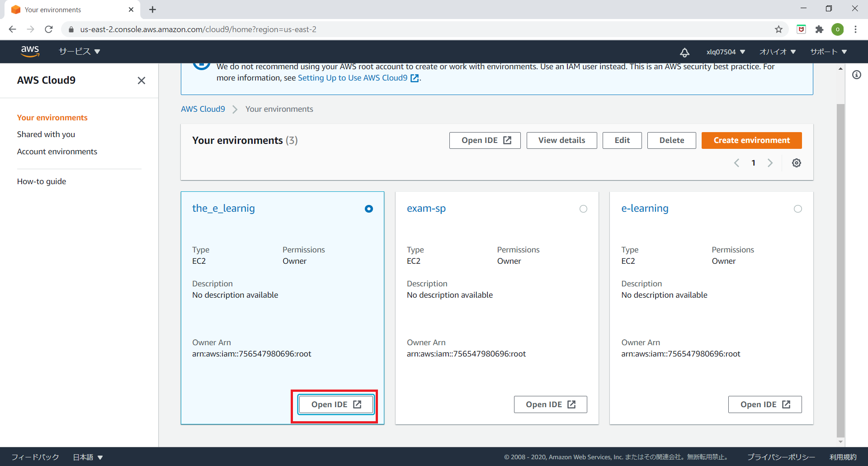Image resolution: width=868 pixels, height=466 pixels.
Task: Navigate back in browser
Action: pyautogui.click(x=13, y=29)
